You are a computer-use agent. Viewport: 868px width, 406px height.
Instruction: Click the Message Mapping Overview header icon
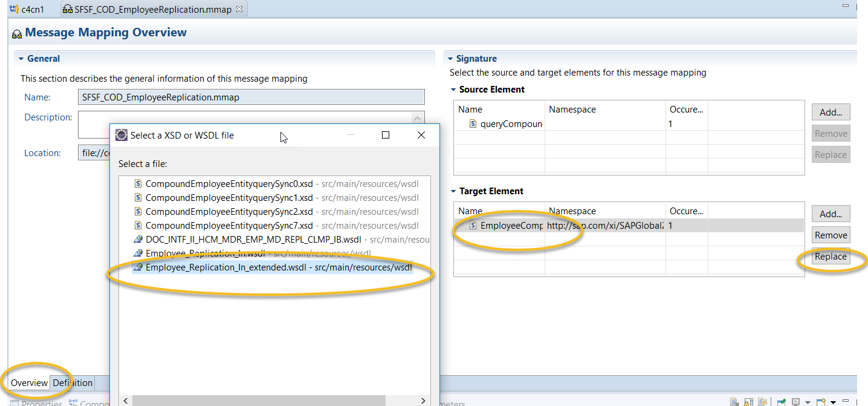pyautogui.click(x=16, y=33)
